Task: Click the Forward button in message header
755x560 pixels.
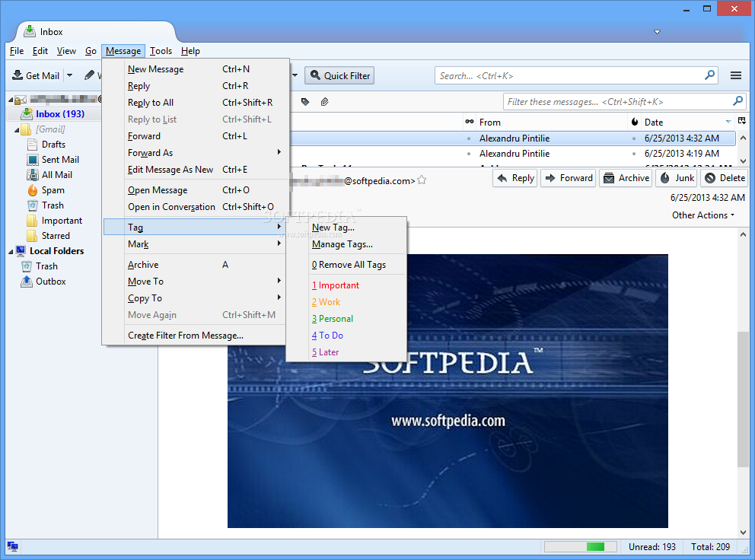Action: tap(569, 178)
